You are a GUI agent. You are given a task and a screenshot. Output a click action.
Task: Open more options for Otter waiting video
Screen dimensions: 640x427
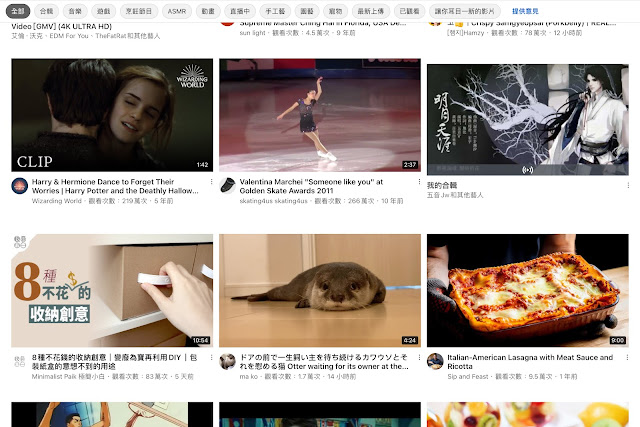(x=419, y=357)
